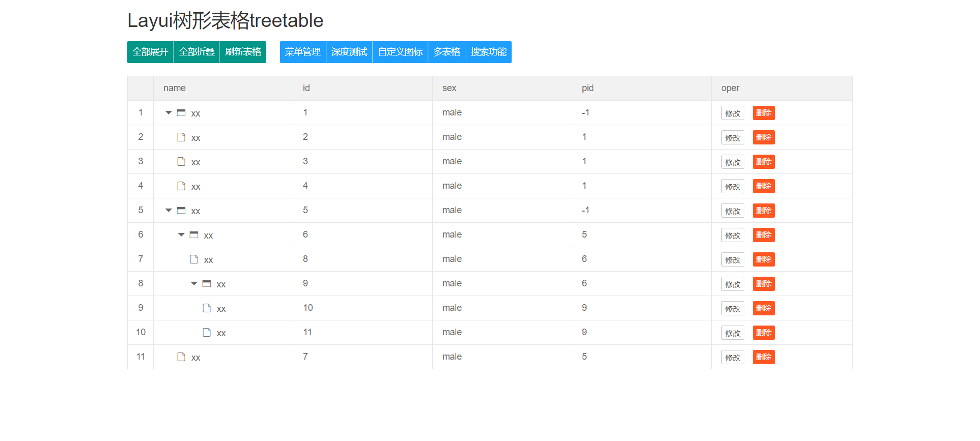Image resolution: width=980 pixels, height=441 pixels.
Task: Click 刷新表格 to refresh the table
Action: click(243, 52)
